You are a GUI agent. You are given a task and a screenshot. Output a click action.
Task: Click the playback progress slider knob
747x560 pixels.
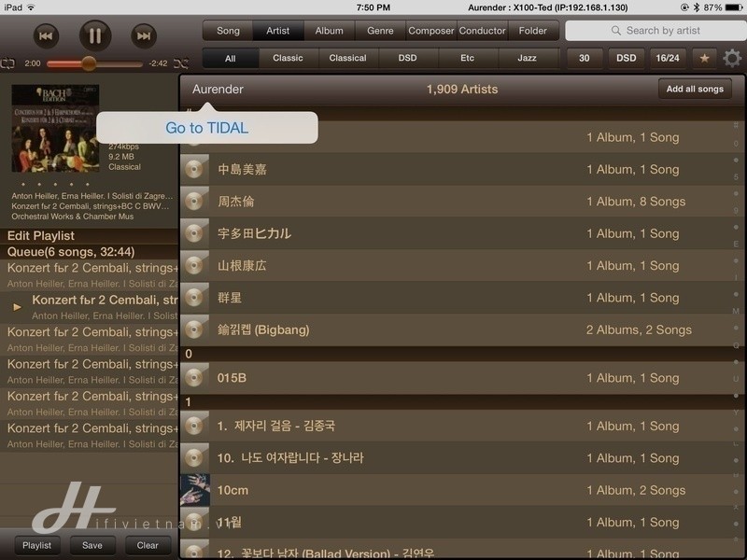(x=89, y=63)
